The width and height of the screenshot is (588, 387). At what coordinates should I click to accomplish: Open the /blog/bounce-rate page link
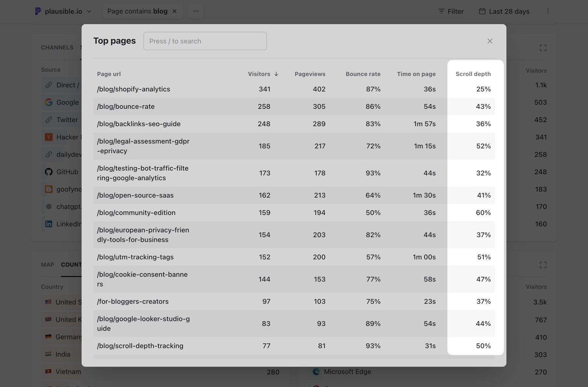point(126,106)
